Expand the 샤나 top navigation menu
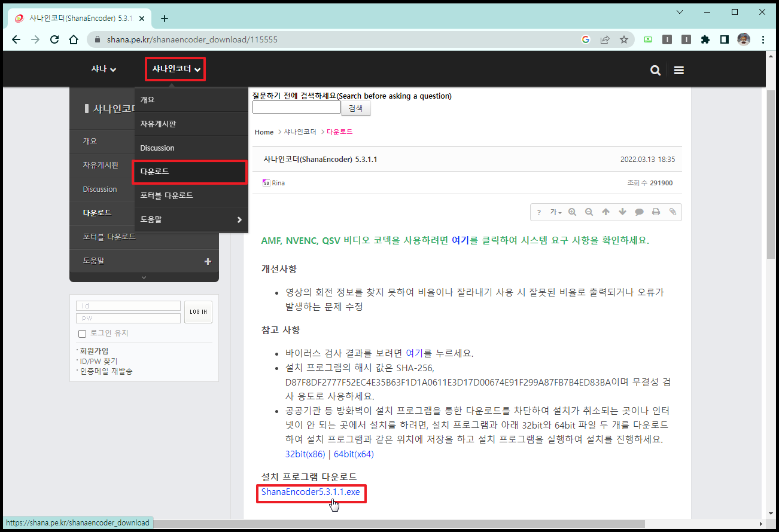This screenshot has height=532, width=779. click(104, 69)
